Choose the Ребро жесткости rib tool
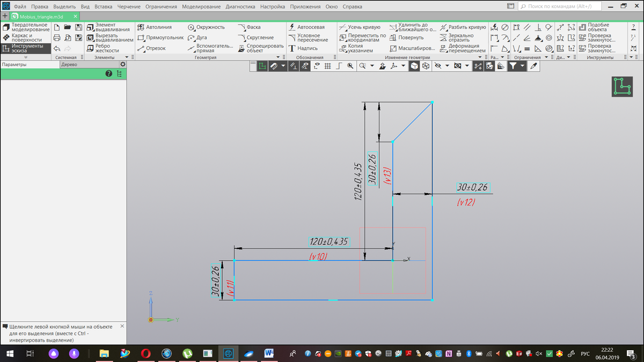Screen dimensions: 644x362 coord(103,48)
